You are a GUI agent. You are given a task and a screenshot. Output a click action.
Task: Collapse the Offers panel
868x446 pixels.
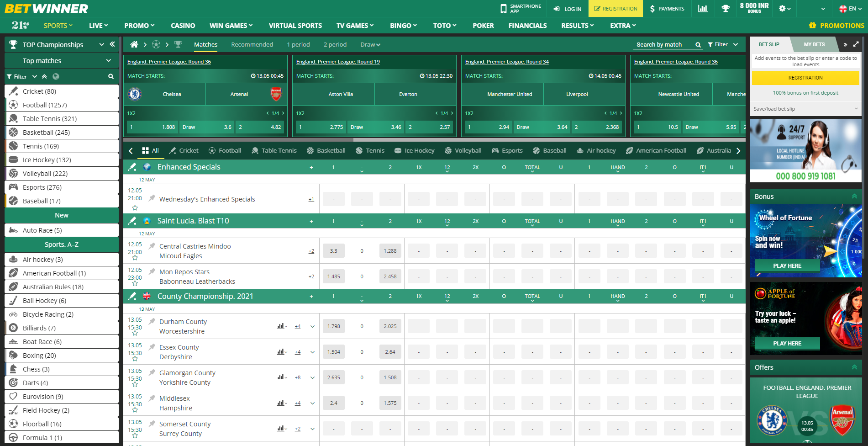(x=854, y=367)
